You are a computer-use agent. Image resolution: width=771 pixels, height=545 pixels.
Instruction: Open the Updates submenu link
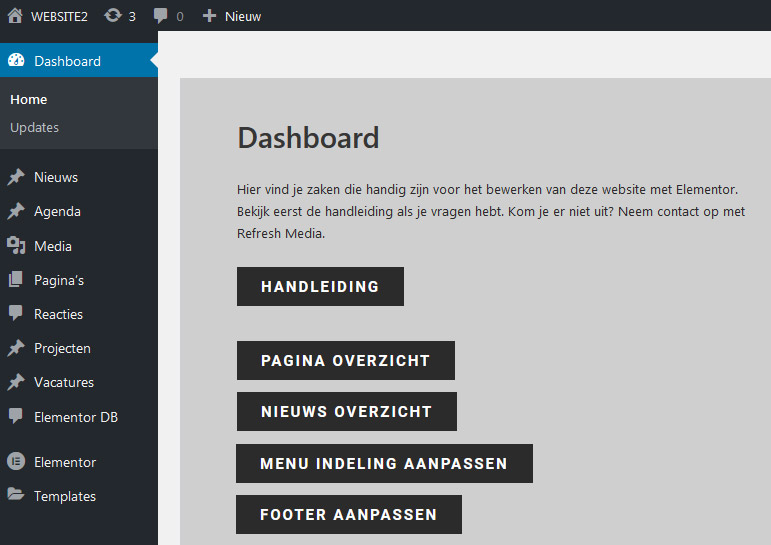34,127
